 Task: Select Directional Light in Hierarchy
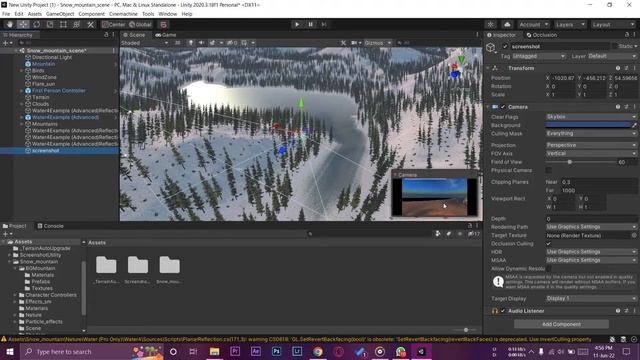pos(52,57)
